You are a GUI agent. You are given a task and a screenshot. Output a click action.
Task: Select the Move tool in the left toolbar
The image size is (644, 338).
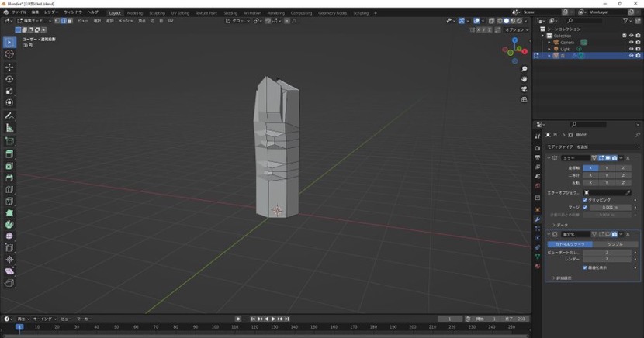pos(9,67)
